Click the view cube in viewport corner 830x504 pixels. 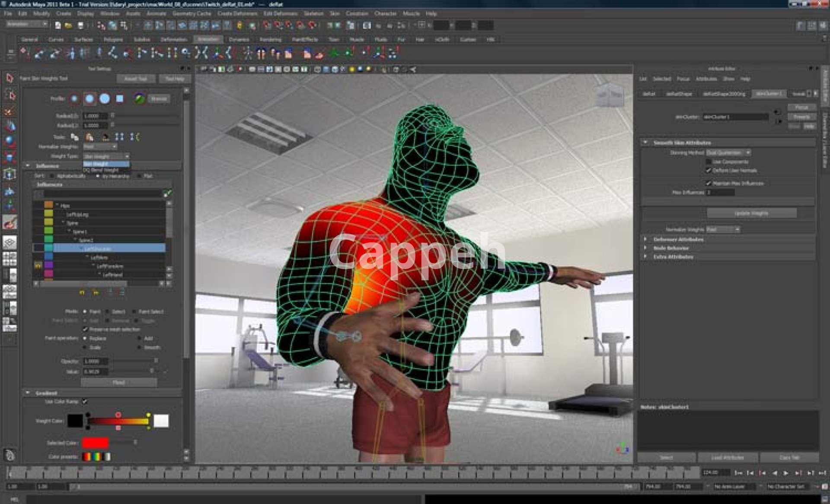point(610,95)
